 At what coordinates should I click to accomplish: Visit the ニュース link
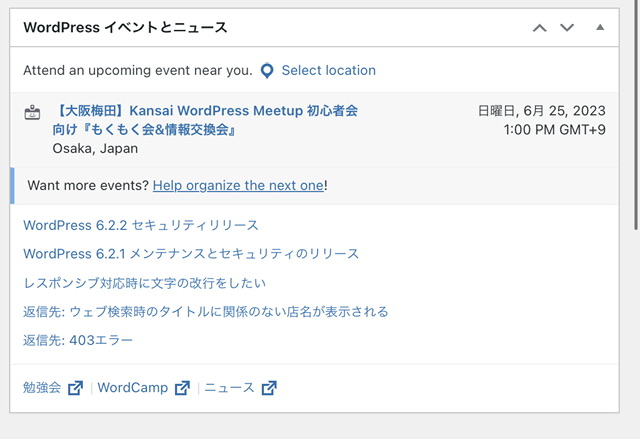(x=230, y=388)
